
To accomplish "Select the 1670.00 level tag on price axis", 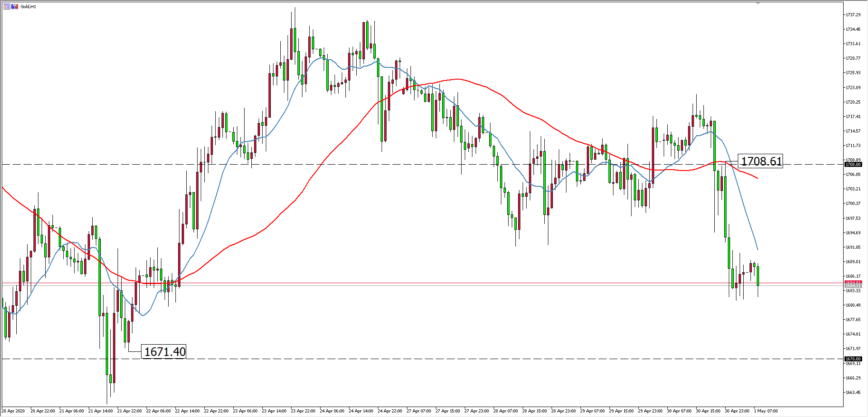I will pos(853,359).
